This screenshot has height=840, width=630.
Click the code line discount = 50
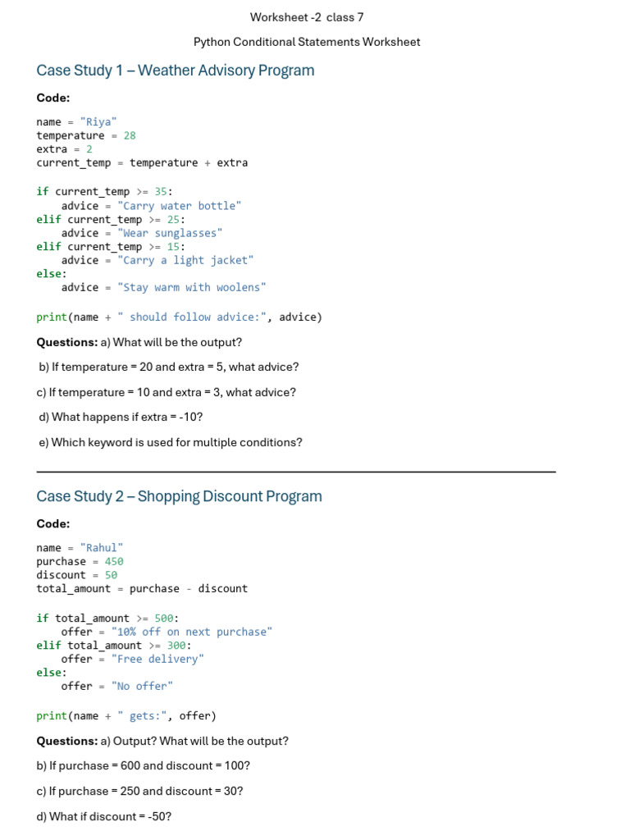[76, 575]
